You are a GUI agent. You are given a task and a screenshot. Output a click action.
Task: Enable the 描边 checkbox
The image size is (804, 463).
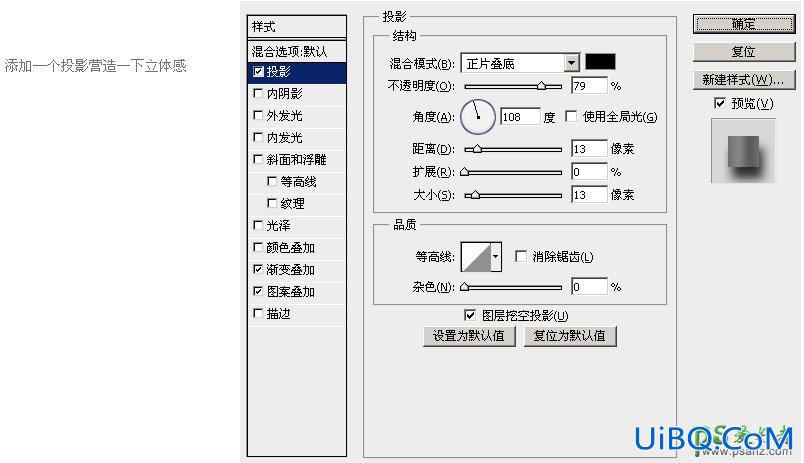[x=258, y=313]
